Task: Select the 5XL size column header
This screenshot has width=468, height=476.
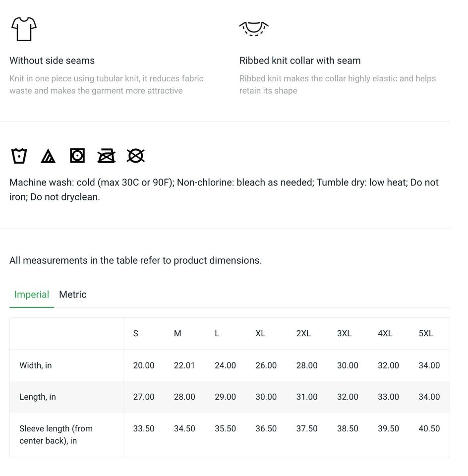Action: (426, 333)
